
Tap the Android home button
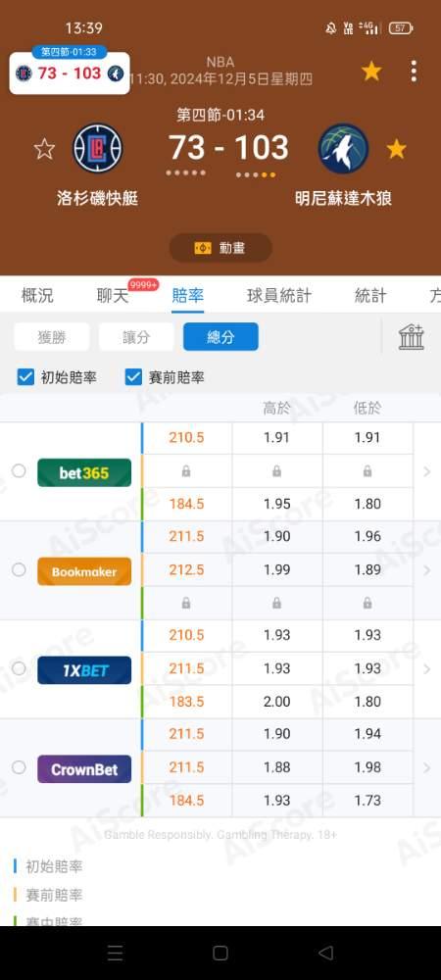pos(220,954)
